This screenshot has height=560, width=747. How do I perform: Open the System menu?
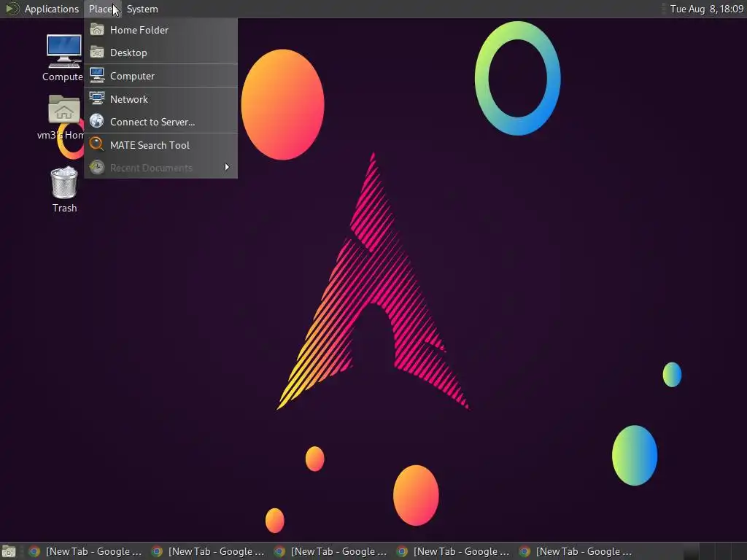click(142, 9)
